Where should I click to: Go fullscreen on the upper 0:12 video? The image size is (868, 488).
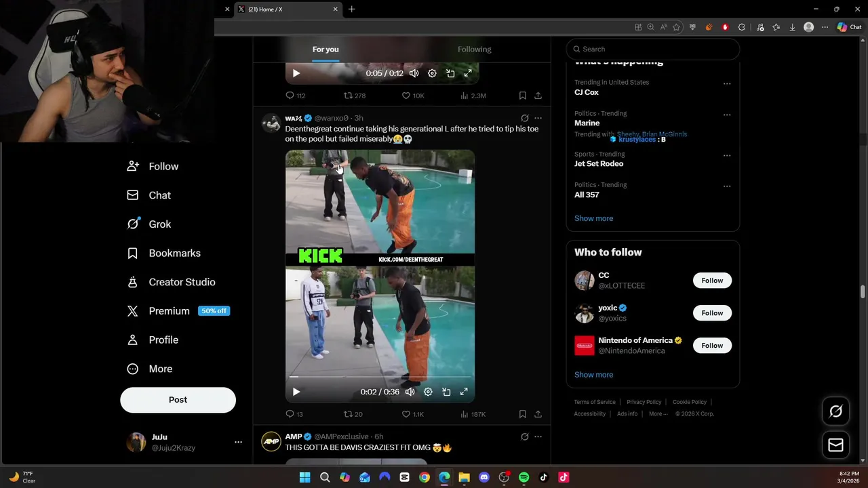coord(468,73)
